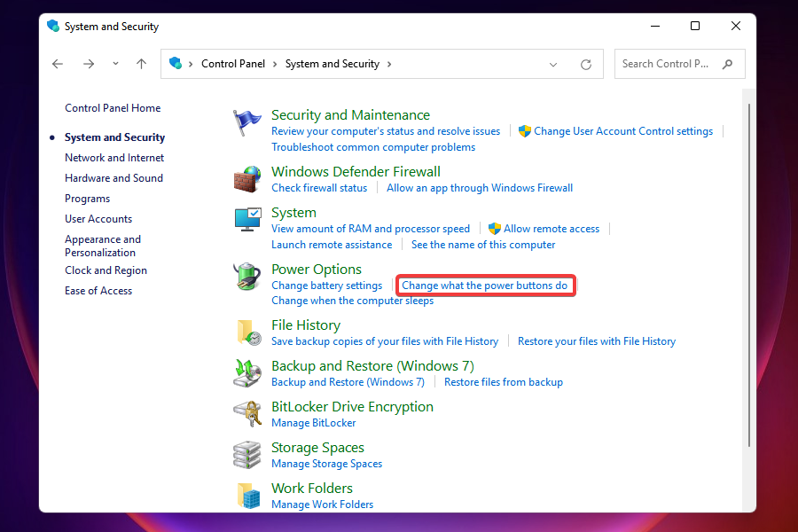Click the Backup and Restore icon

(247, 373)
